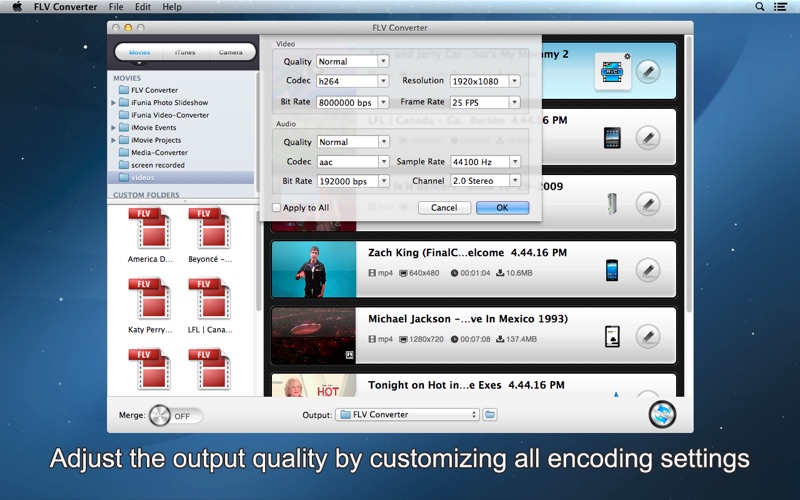Open the Resolution 1920x1080 dropdown
The height and width of the screenshot is (500, 800).
pos(485,81)
